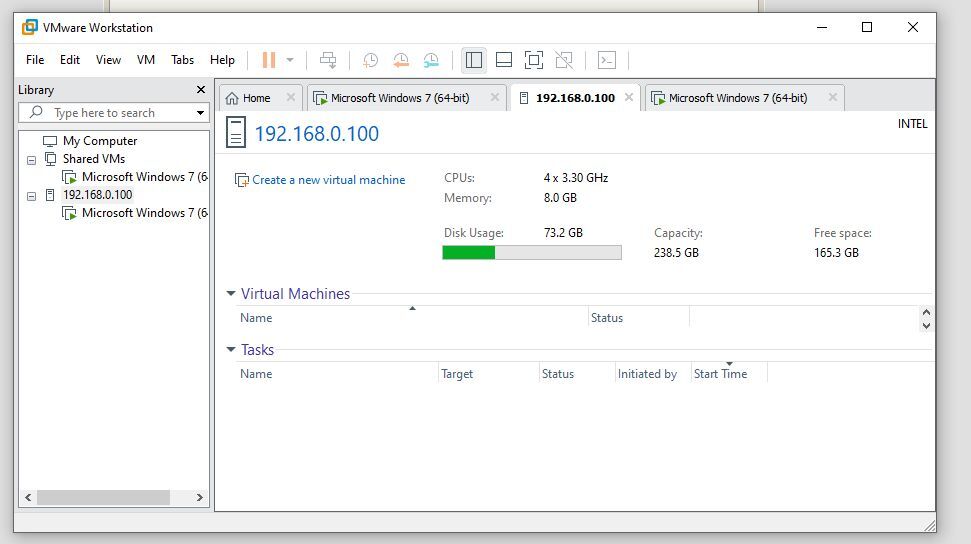Click the Library search input field
This screenshot has width=971, height=544.
point(114,113)
